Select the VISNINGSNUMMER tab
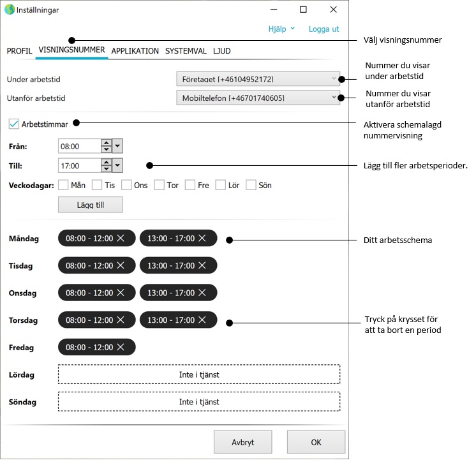This screenshot has width=476, height=465. [71, 50]
